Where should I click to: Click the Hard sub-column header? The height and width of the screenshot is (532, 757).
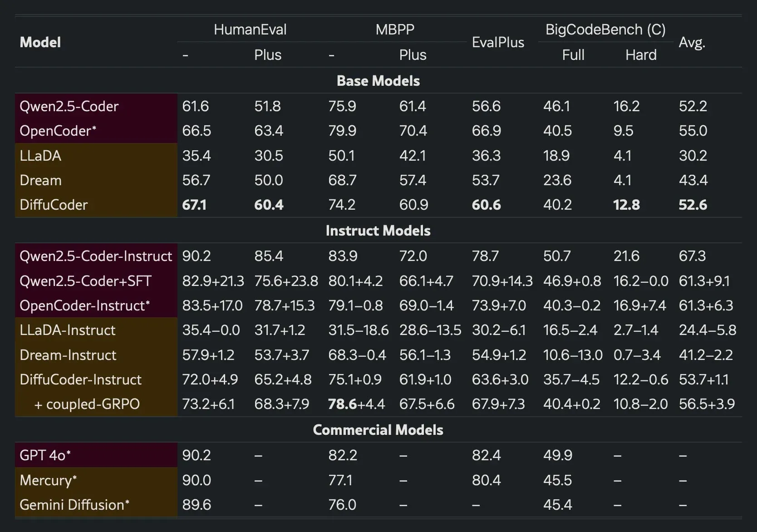640,55
